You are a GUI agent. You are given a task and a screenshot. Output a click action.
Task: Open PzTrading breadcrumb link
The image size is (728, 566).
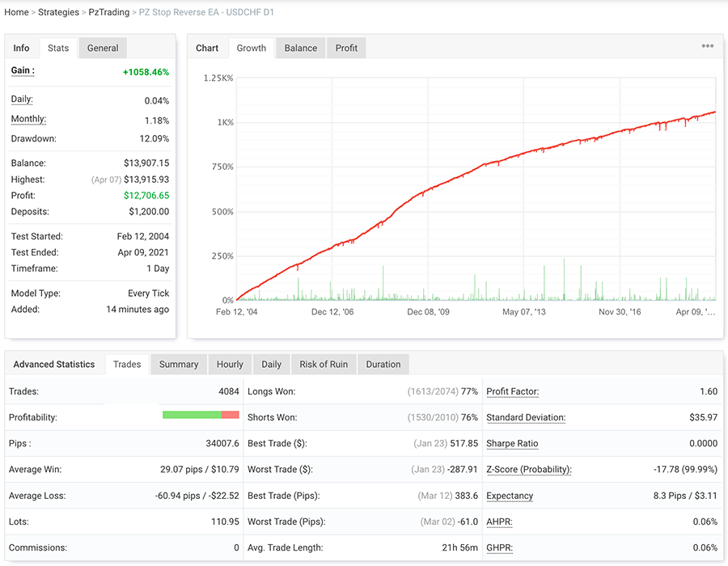click(x=109, y=12)
